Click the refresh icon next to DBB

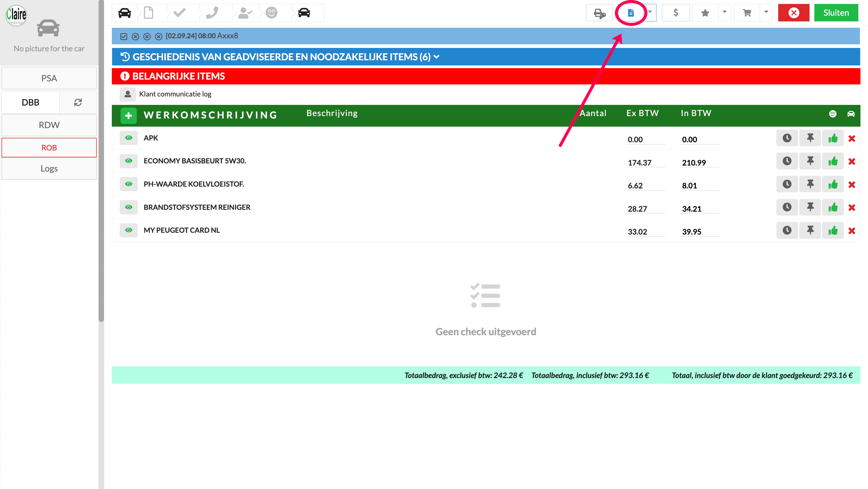coord(78,102)
